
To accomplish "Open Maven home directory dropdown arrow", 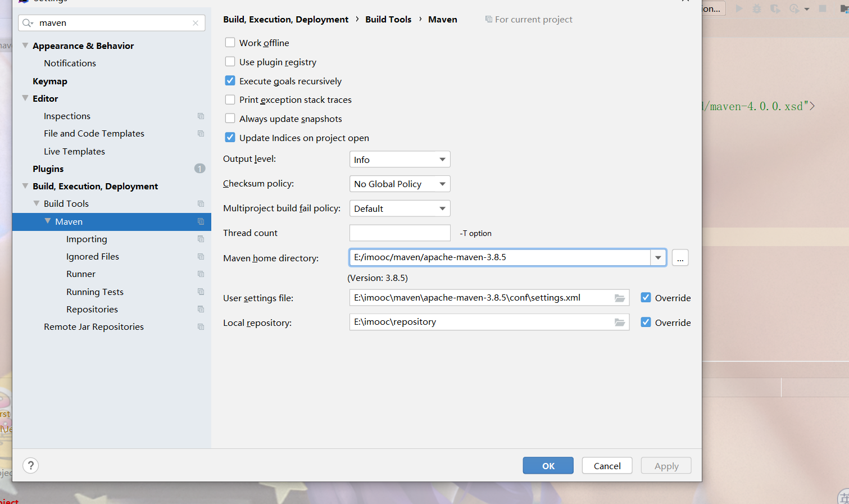I will coord(658,257).
